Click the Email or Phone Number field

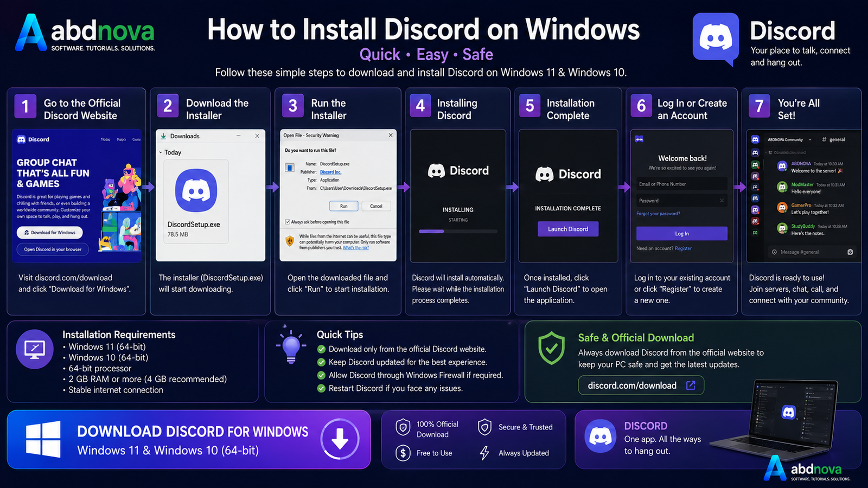click(x=682, y=184)
